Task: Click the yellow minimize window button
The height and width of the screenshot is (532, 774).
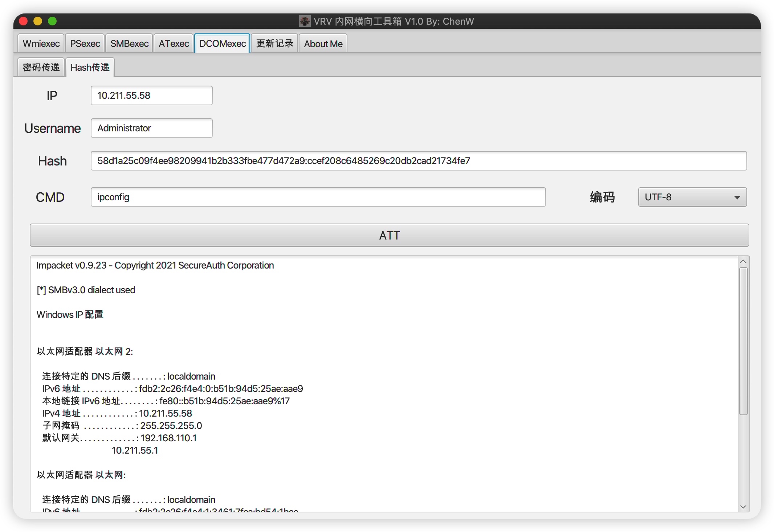Action: (x=38, y=21)
